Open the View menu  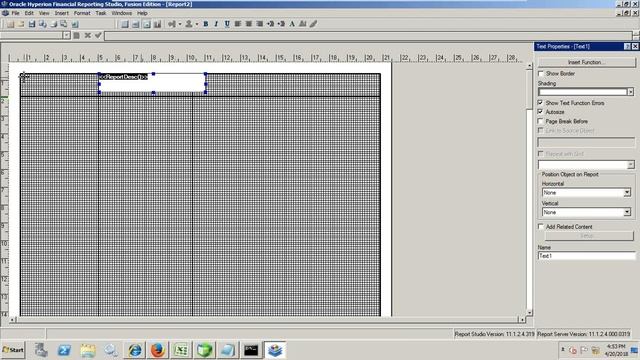[x=44, y=13]
